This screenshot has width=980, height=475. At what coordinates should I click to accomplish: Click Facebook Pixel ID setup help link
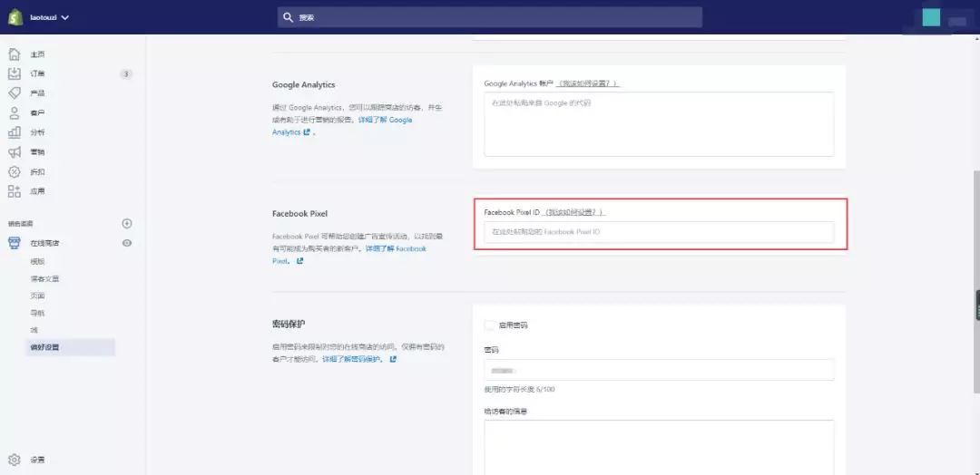click(x=573, y=212)
